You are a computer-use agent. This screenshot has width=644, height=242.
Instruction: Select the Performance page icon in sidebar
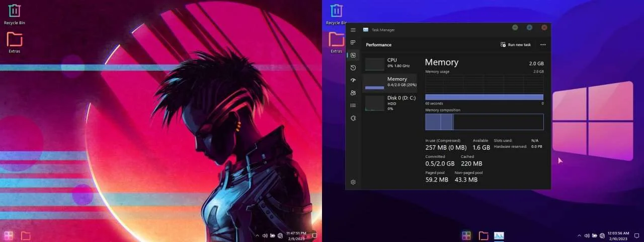coord(353,55)
